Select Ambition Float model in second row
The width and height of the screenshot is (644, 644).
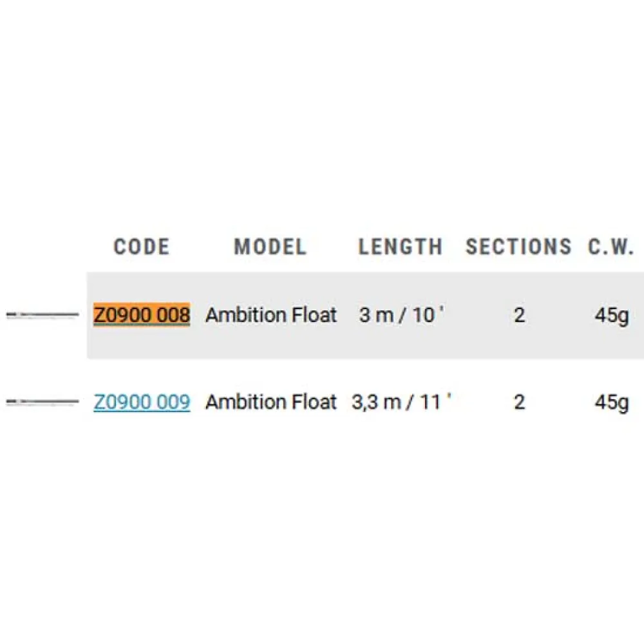pos(271,402)
